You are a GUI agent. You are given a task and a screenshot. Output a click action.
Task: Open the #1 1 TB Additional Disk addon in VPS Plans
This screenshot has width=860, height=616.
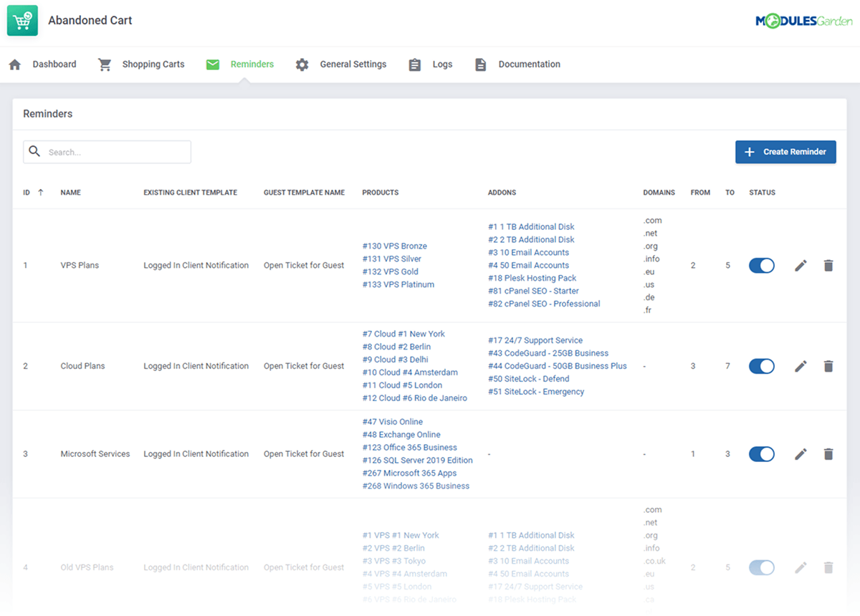click(531, 227)
